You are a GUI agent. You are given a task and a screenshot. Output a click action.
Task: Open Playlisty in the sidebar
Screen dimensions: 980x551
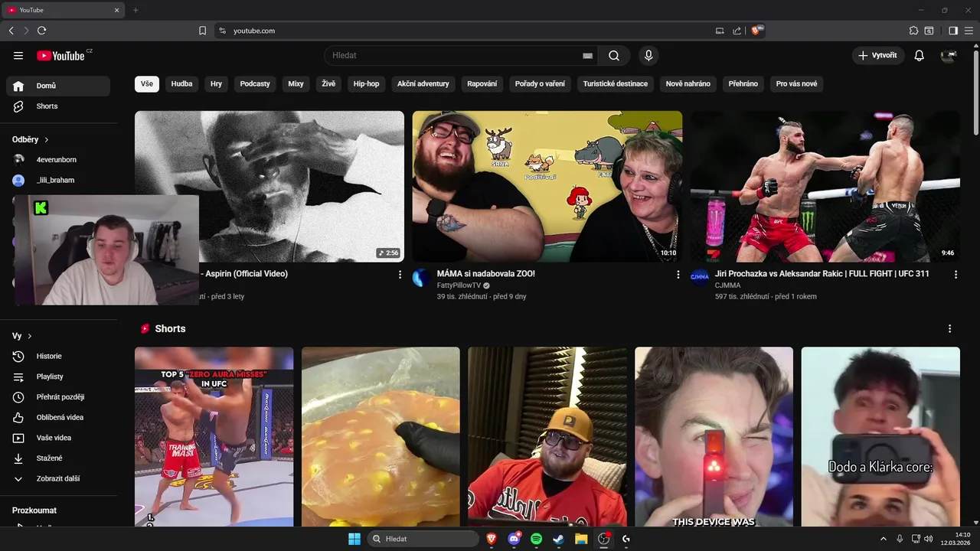tap(58, 377)
